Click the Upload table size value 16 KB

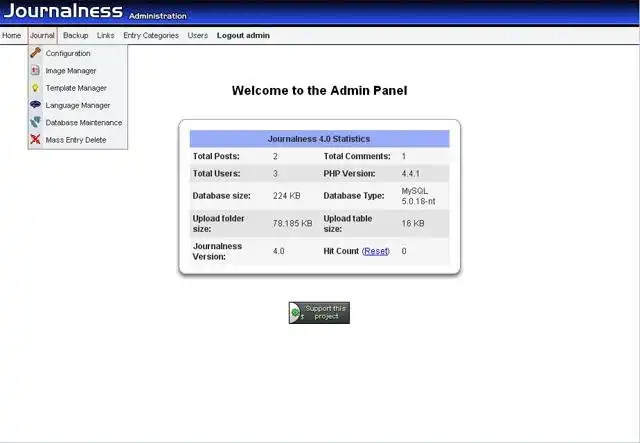click(413, 223)
